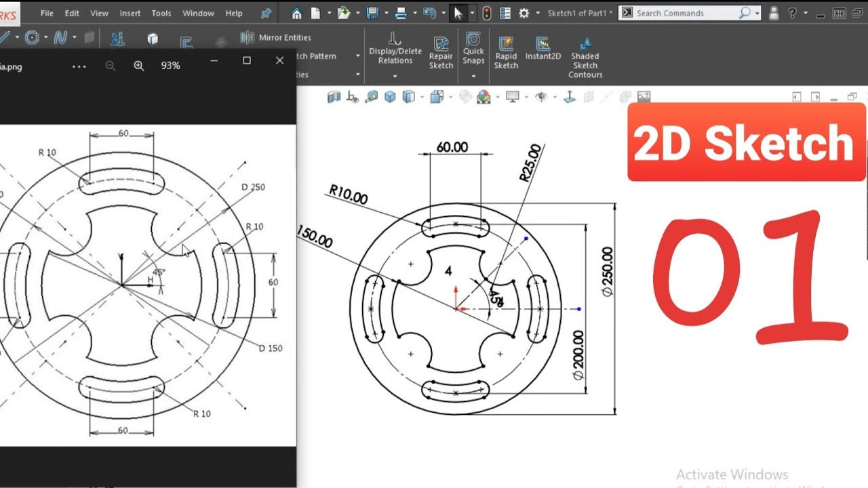Screen dimensions: 868x488
Task: Create a new document
Action: [x=316, y=13]
